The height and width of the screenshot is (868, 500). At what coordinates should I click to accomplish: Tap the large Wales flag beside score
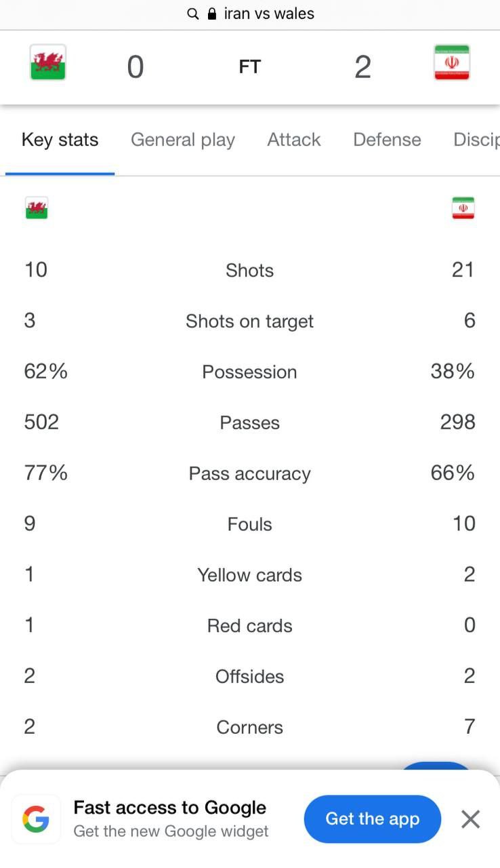tap(47, 63)
